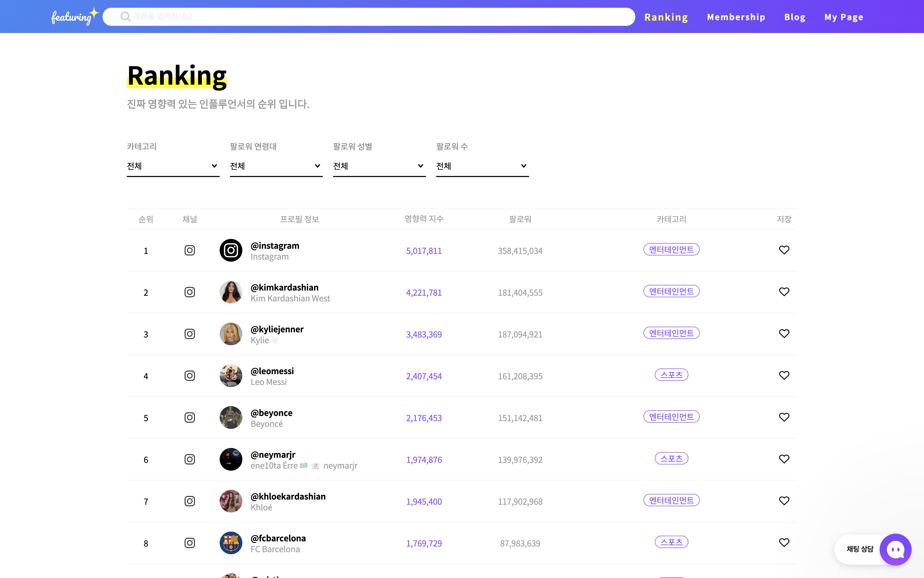Open the @fcbarcelona account link
The height and width of the screenshot is (578, 924).
[x=278, y=538]
